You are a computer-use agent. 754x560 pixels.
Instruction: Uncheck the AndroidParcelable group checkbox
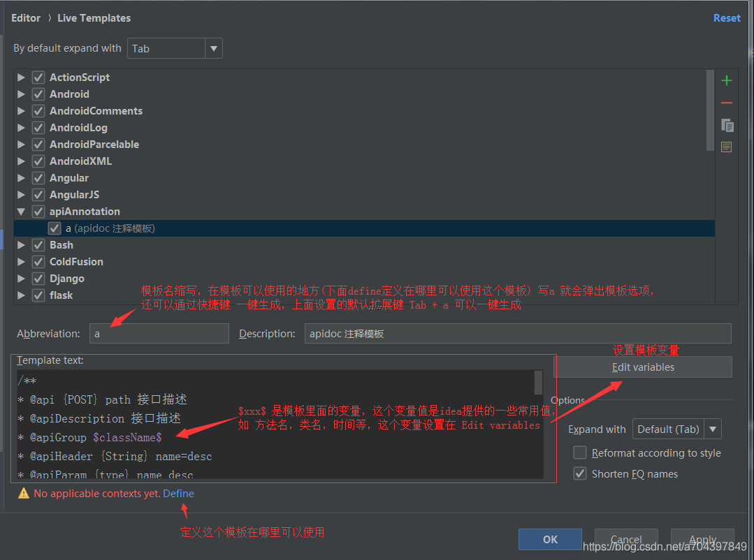[x=38, y=145]
